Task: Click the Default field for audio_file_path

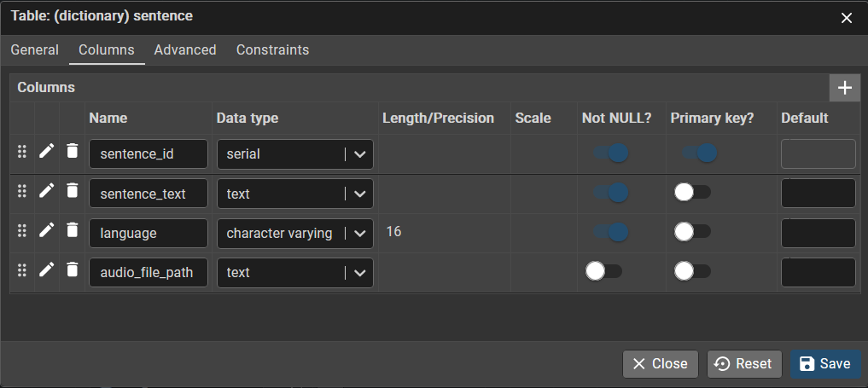Action: [818, 273]
